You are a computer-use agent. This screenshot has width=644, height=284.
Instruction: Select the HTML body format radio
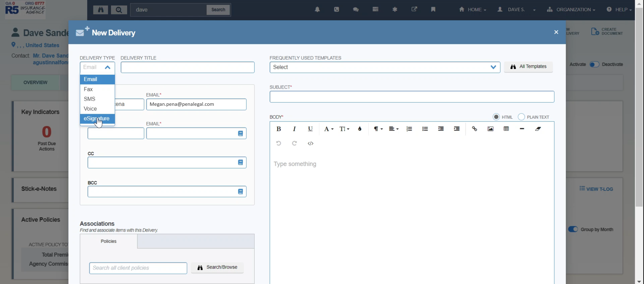[496, 117]
